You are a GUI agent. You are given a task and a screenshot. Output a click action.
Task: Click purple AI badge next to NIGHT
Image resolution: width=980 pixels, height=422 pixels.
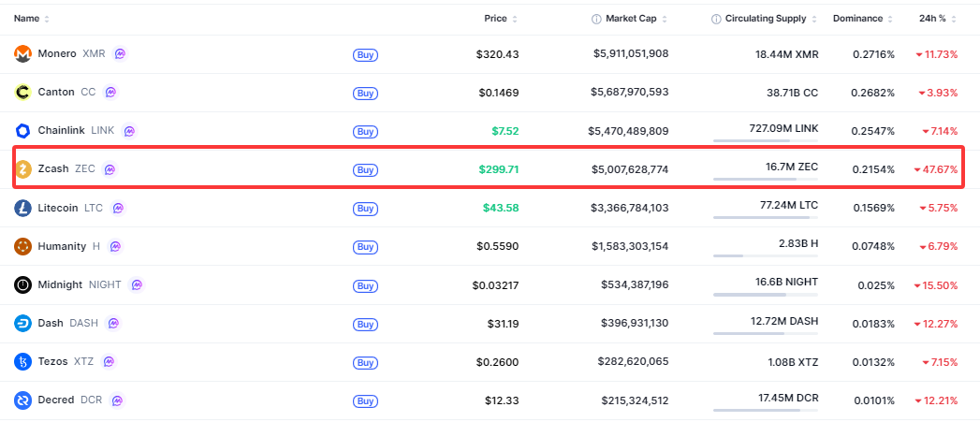[x=137, y=284]
